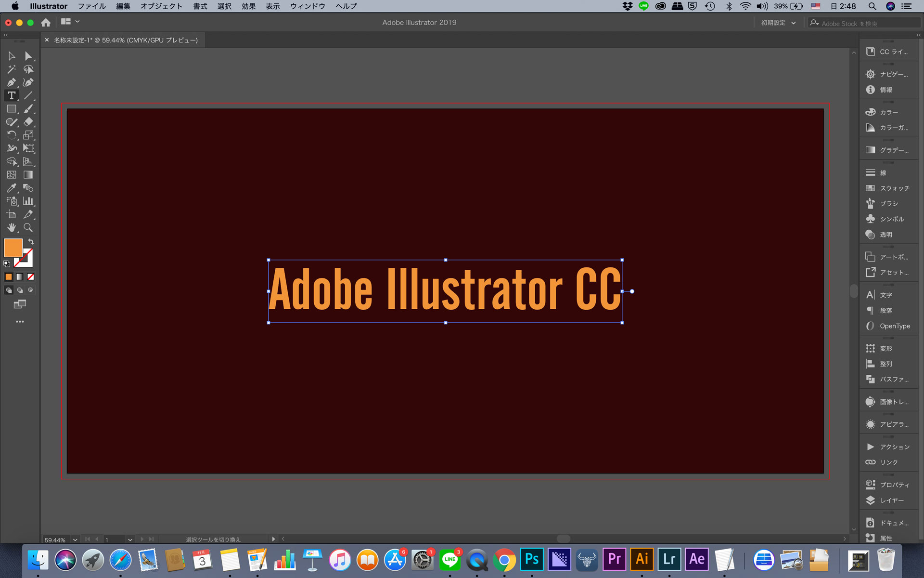Swap fill and stroke colors
Screen dimensions: 924x578
tap(31, 241)
